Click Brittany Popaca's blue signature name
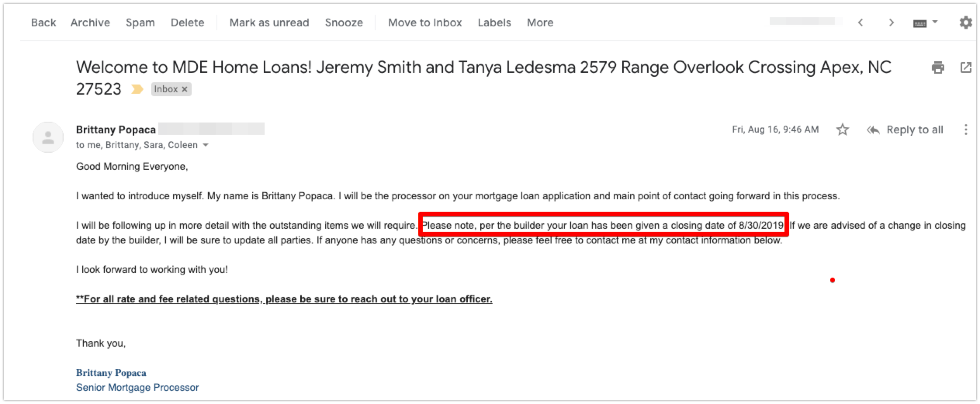980x404 pixels. [x=111, y=373]
